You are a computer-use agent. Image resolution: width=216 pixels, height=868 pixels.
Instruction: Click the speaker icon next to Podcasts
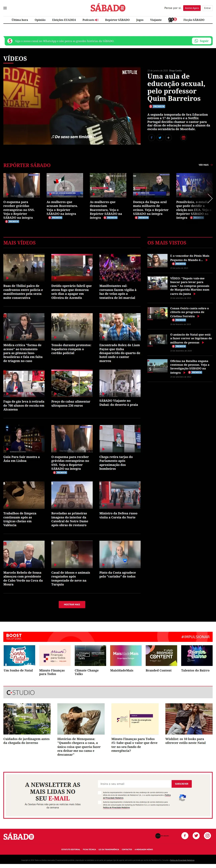pyautogui.click(x=97, y=20)
